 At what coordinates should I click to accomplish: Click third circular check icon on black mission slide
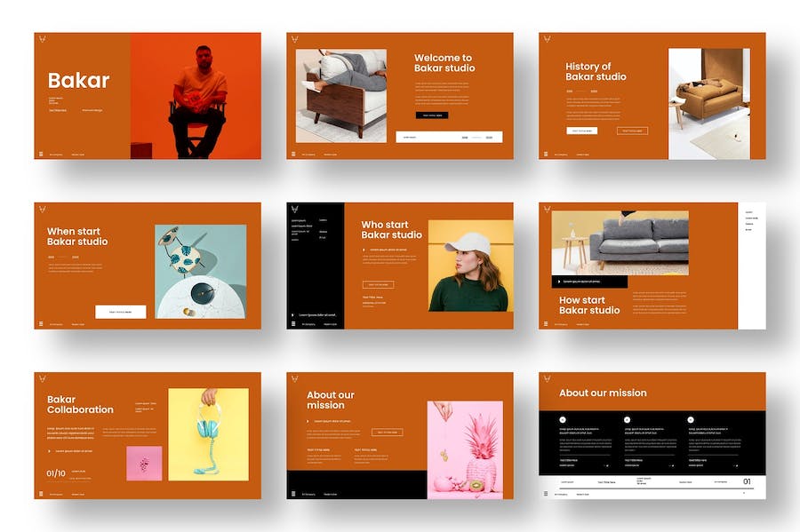tap(691, 419)
